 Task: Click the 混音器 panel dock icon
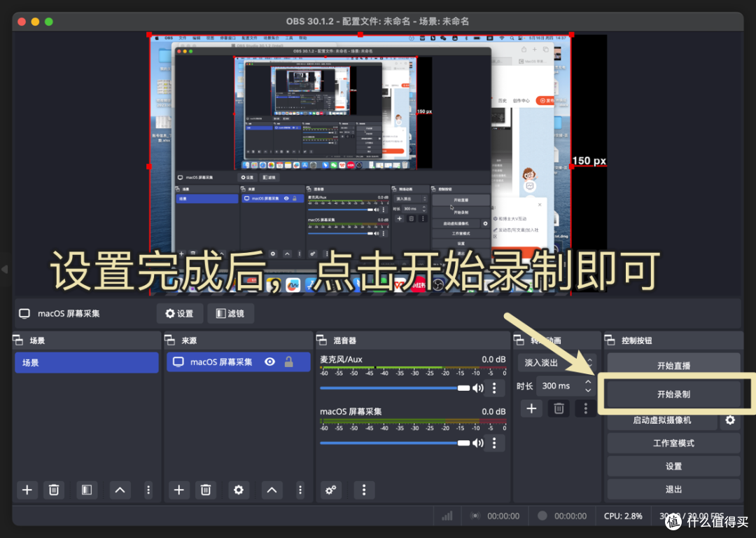click(321, 340)
